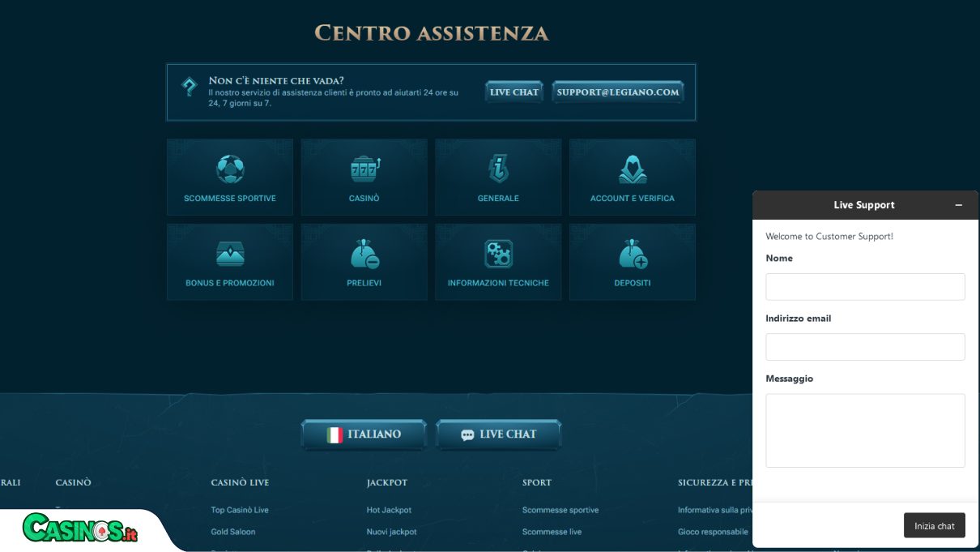Open the Gioco responsabile footer link
This screenshot has width=980, height=552.
(x=713, y=532)
